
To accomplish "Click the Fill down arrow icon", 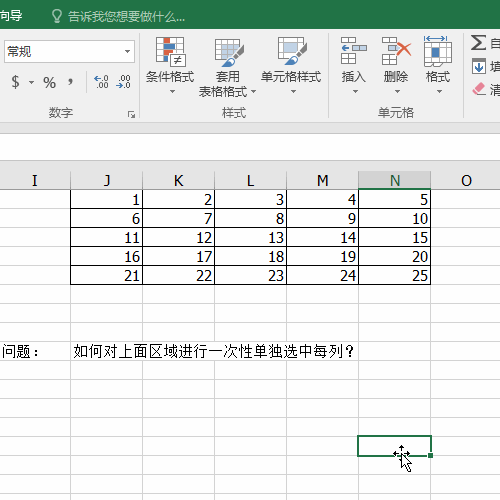I will 479,66.
